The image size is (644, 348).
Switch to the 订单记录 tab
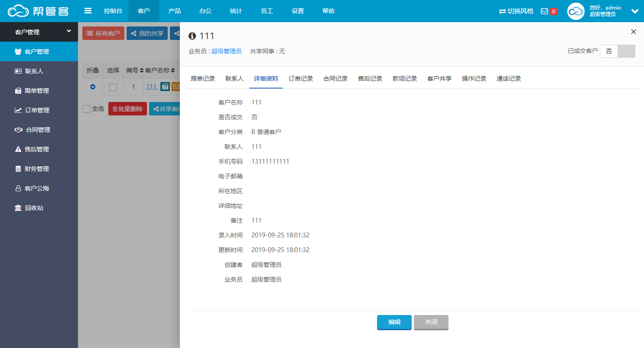[x=301, y=79]
